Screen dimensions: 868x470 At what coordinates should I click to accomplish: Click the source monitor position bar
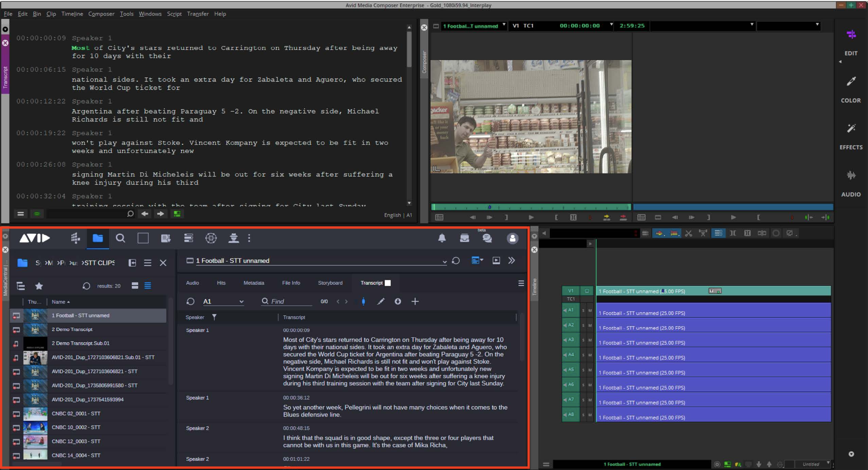[531, 207]
